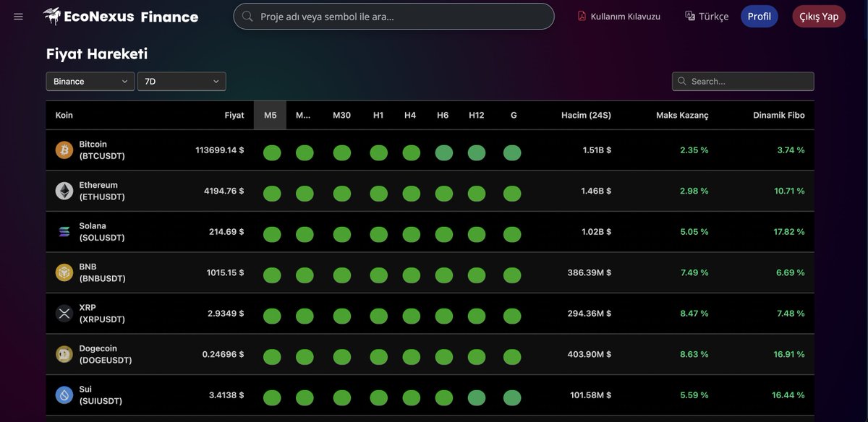
Task: Click the EcoNexus Finance logo
Action: click(119, 16)
